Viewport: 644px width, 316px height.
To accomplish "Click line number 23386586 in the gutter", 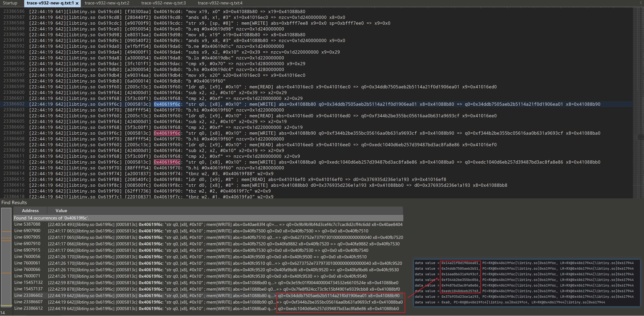I will click(x=14, y=11).
